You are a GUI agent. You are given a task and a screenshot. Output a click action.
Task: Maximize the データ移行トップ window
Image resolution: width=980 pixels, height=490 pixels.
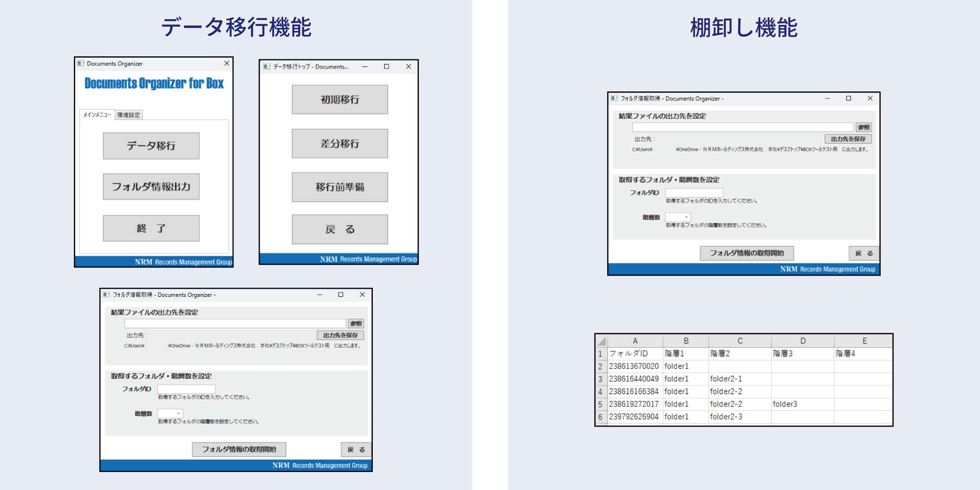click(386, 67)
